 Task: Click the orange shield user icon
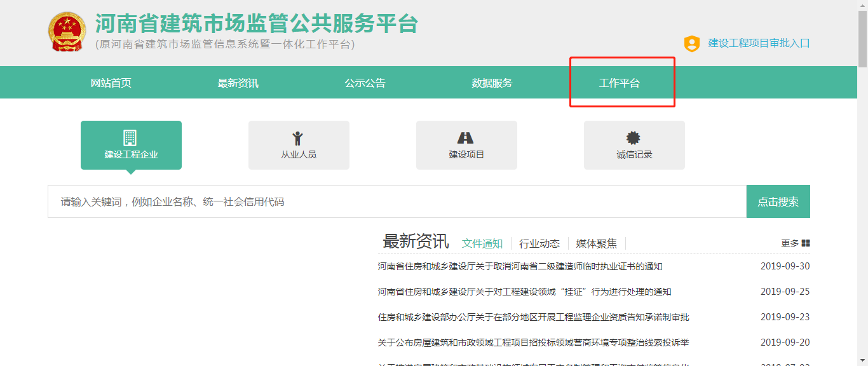(x=691, y=44)
